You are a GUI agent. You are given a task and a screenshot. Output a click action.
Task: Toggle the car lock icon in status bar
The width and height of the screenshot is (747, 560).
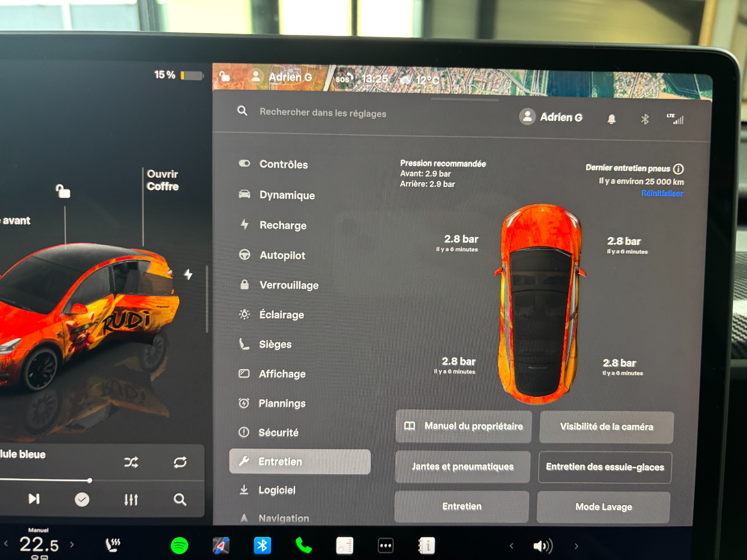click(225, 77)
